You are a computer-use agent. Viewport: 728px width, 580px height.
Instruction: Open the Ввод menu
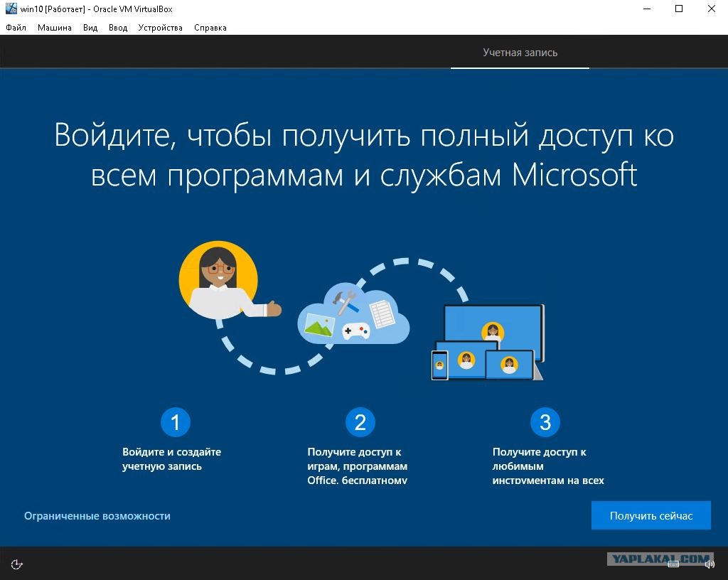click(x=118, y=28)
